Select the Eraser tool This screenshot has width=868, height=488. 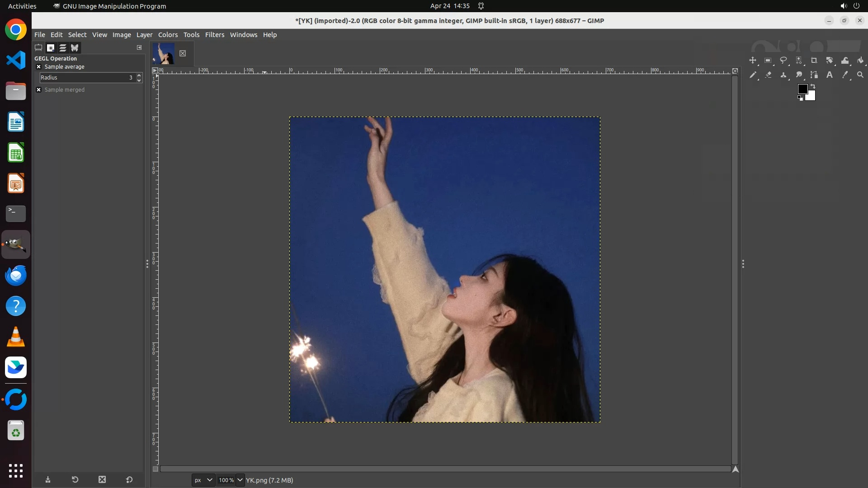pos(768,75)
